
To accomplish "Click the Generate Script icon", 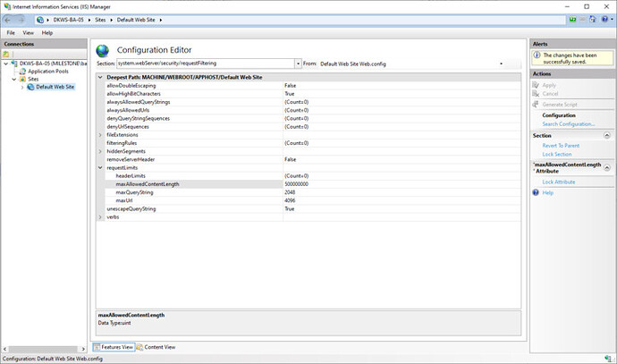I will tap(536, 105).
